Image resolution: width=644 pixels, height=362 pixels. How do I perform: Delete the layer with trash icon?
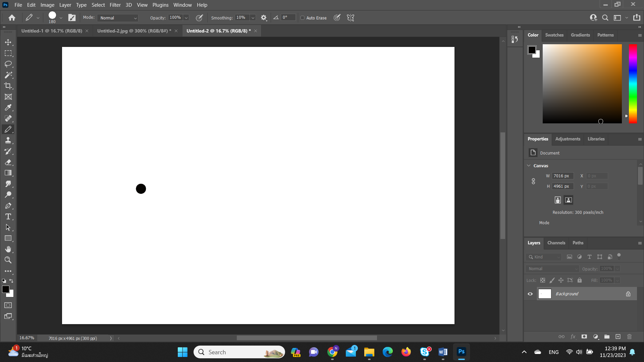coord(629,337)
